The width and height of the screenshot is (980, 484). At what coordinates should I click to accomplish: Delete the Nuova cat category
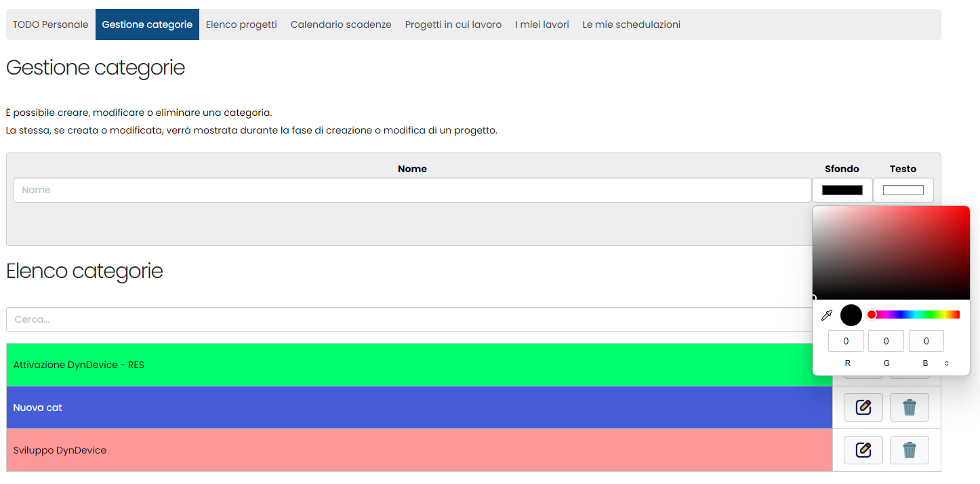click(909, 407)
